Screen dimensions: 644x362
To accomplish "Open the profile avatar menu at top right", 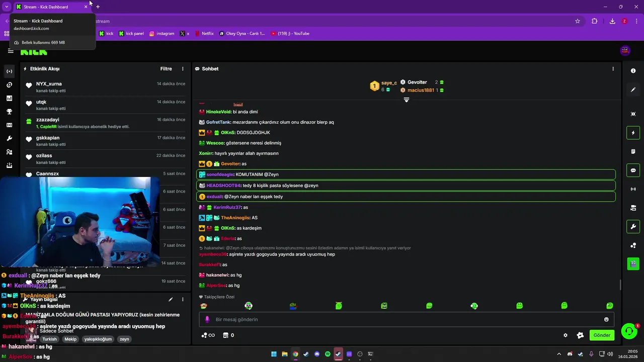I will [x=625, y=50].
